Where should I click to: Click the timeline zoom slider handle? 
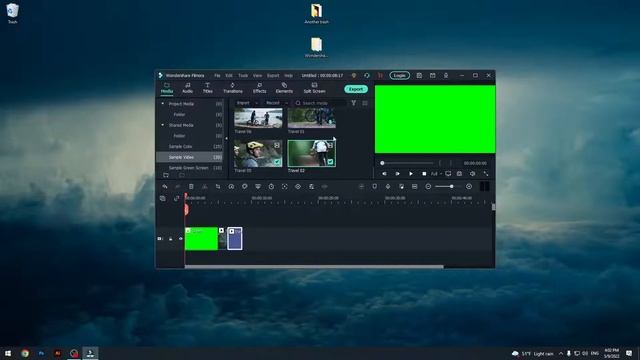pyautogui.click(x=451, y=187)
